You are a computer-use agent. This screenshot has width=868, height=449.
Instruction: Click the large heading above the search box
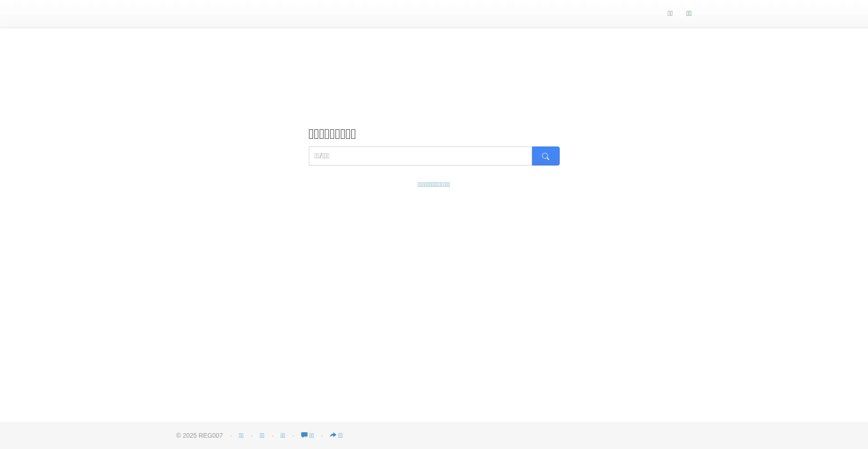click(332, 134)
